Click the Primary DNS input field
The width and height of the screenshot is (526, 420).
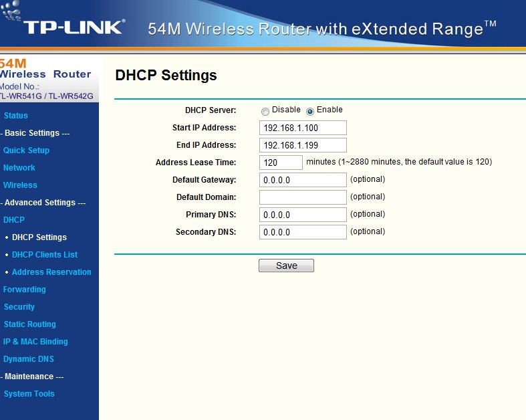pyautogui.click(x=303, y=215)
